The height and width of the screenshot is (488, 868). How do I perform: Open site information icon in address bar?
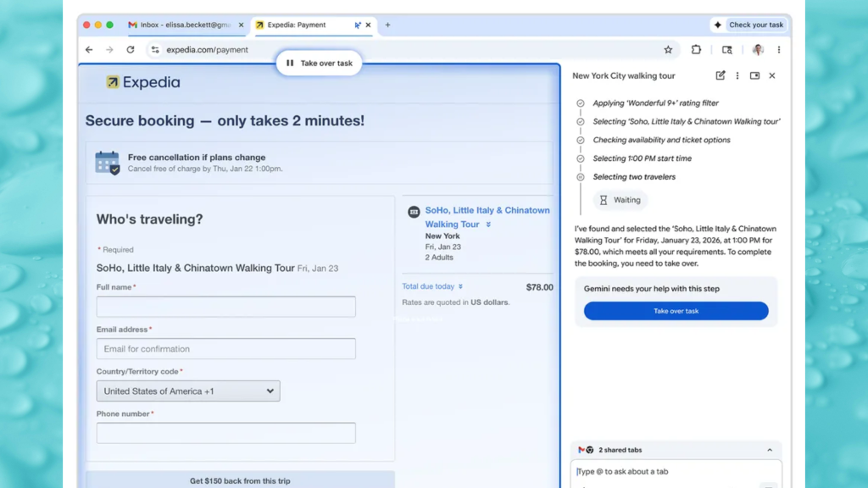(155, 50)
